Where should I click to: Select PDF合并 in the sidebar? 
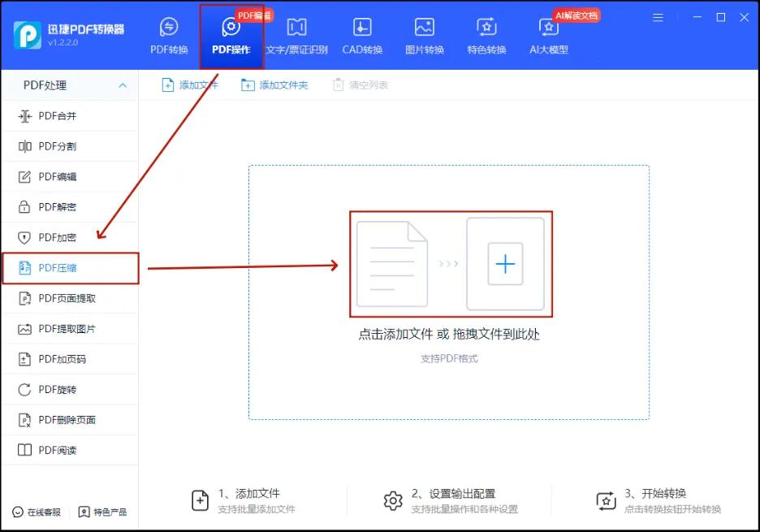point(70,116)
